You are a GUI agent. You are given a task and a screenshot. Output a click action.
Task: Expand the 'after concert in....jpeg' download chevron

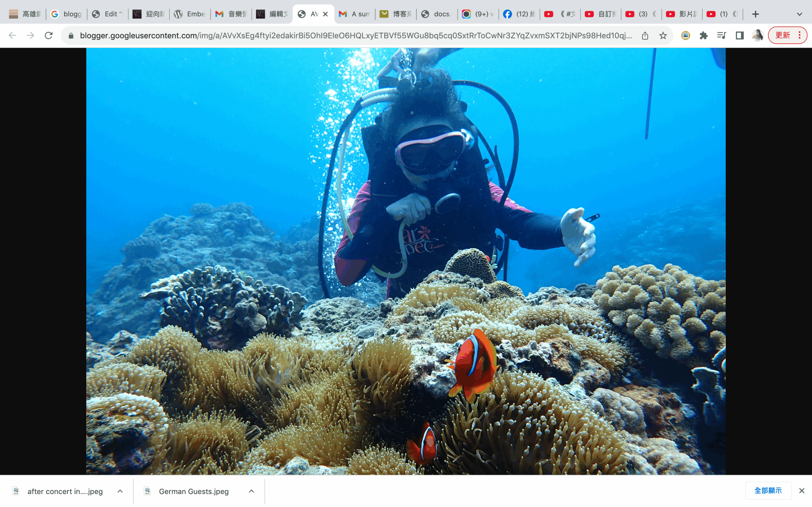pos(120,491)
